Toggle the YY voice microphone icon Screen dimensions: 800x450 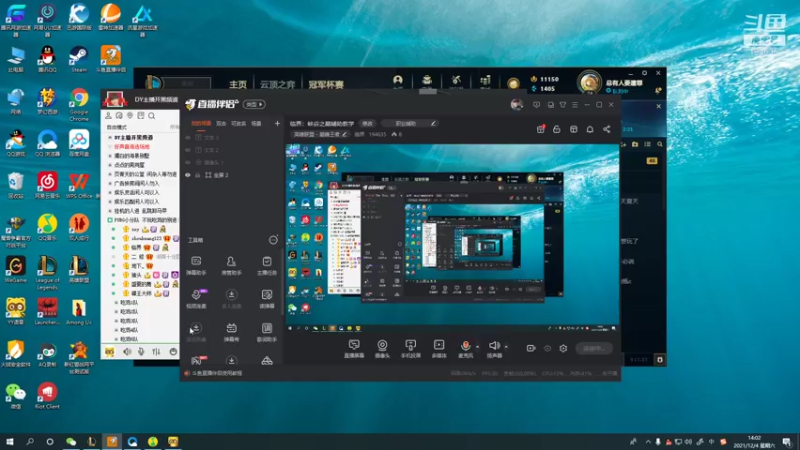pos(141,352)
